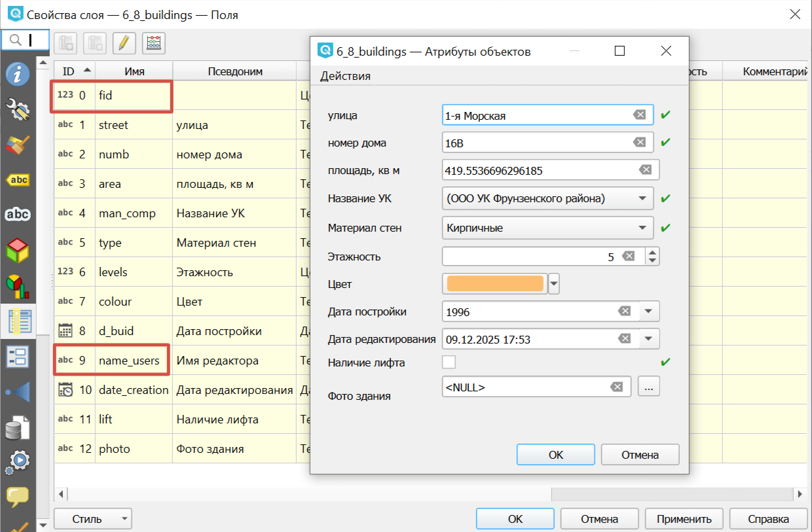
Task: Clear the улица field with its X icon
Action: point(639,115)
